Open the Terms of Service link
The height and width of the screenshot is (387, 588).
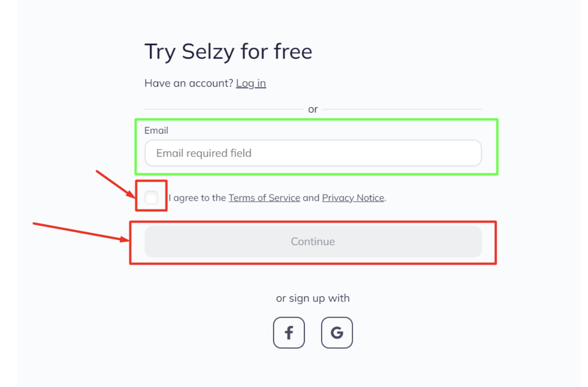click(264, 198)
